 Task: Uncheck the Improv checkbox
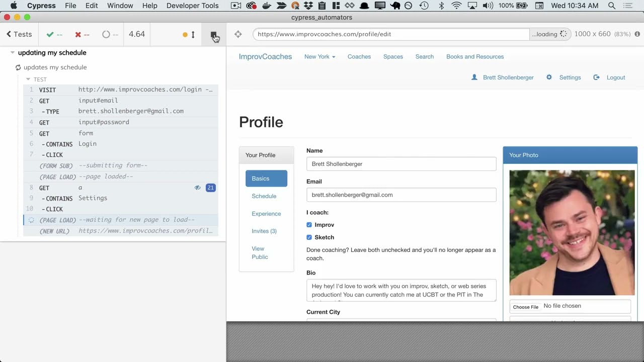[309, 225]
